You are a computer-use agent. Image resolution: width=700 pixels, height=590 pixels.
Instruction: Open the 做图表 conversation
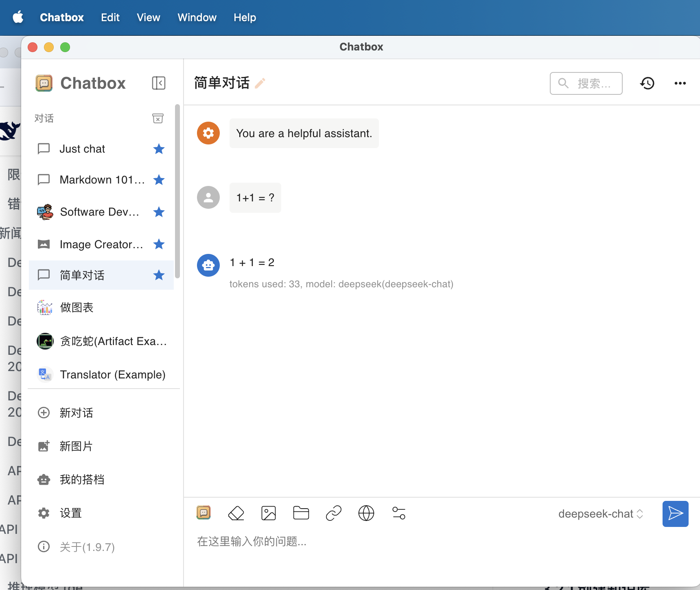tap(101, 307)
